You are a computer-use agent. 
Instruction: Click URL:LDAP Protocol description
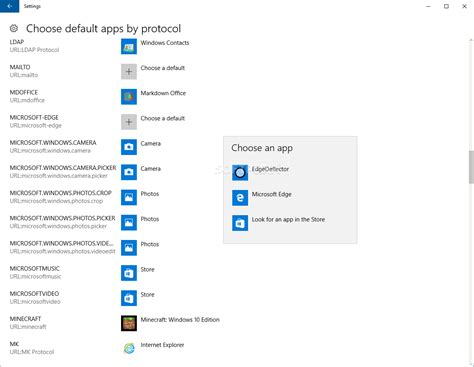[34, 50]
